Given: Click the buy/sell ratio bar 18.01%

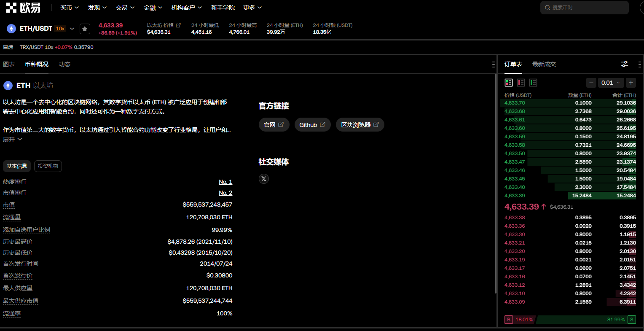Looking at the screenshot, I should coord(524,320).
